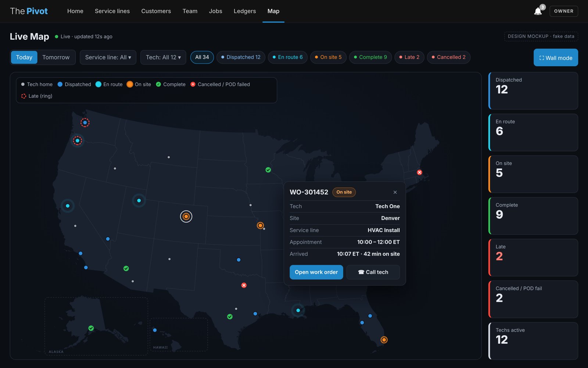Select the All 34 filter chip
This screenshot has width=588, height=368.
pos(202,57)
